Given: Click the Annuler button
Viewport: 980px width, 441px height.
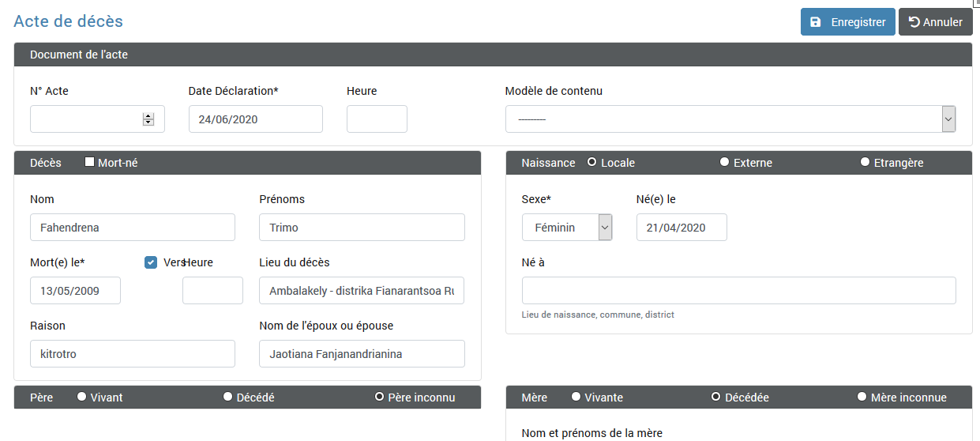Looking at the screenshot, I should pyautogui.click(x=935, y=22).
